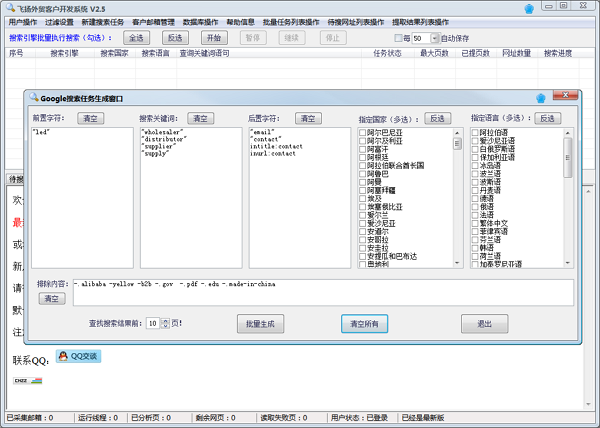Click 反选 next to 指定语言
The image size is (600, 428).
[x=548, y=118]
